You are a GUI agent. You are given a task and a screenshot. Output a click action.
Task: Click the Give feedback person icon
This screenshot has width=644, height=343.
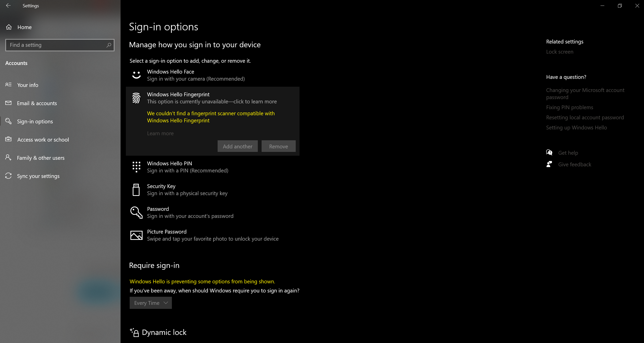pyautogui.click(x=549, y=164)
